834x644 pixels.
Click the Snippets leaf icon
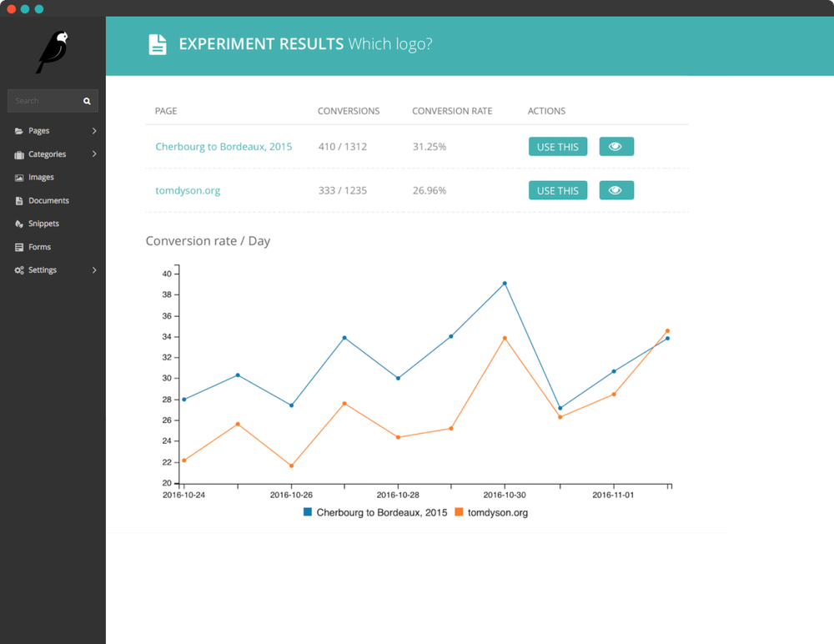tap(19, 224)
